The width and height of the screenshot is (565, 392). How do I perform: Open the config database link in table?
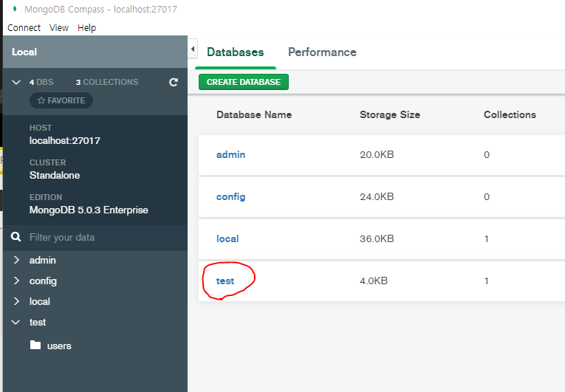230,196
